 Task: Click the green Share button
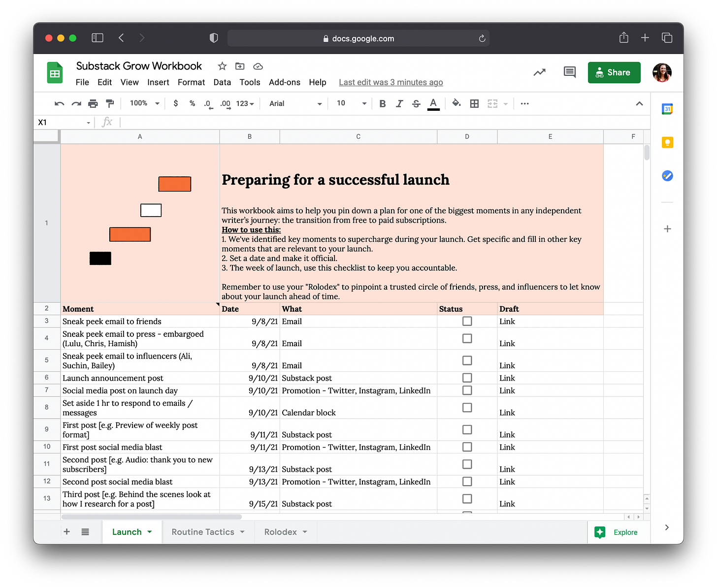(x=614, y=72)
